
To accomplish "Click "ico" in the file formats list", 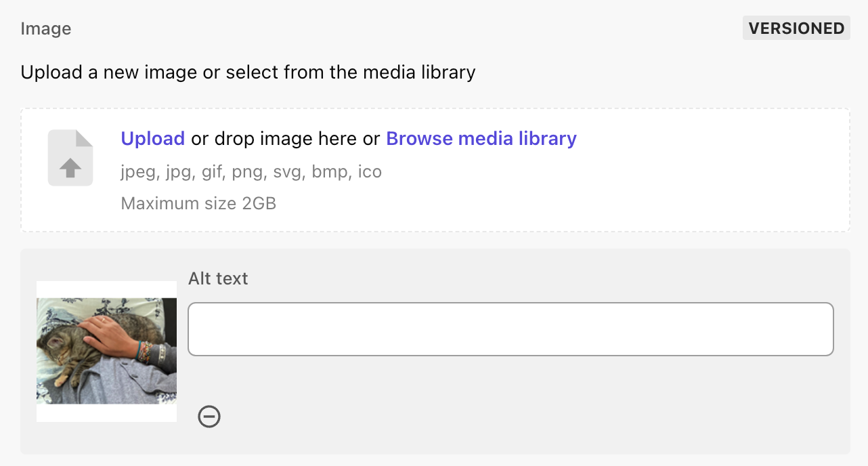I will coord(370,172).
